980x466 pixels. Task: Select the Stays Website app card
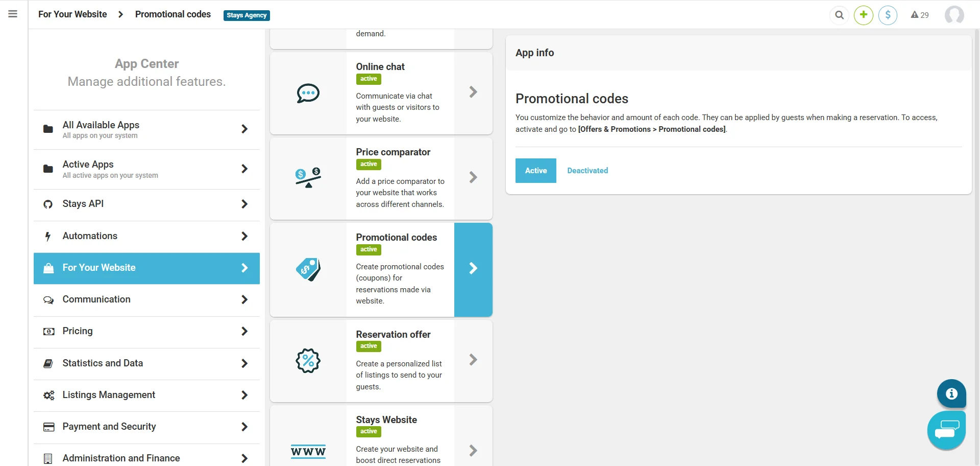[381, 435]
